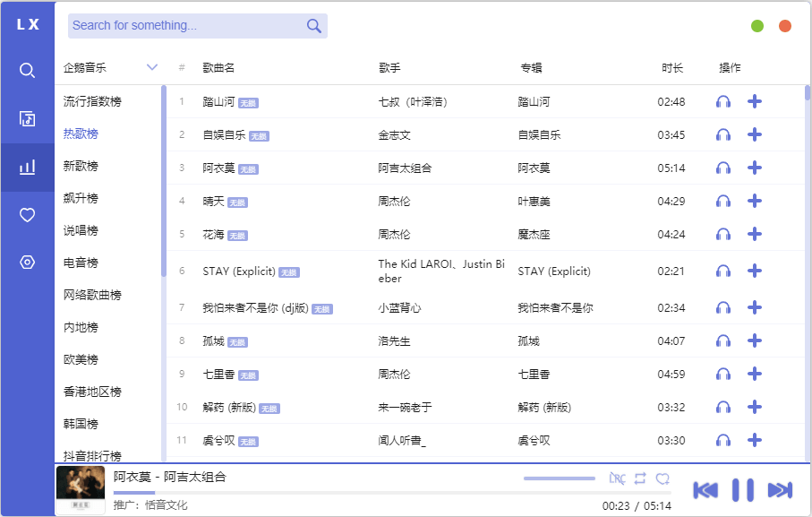The image size is (812, 517).
Task: Add 晴天 with plus icon
Action: [x=755, y=201]
